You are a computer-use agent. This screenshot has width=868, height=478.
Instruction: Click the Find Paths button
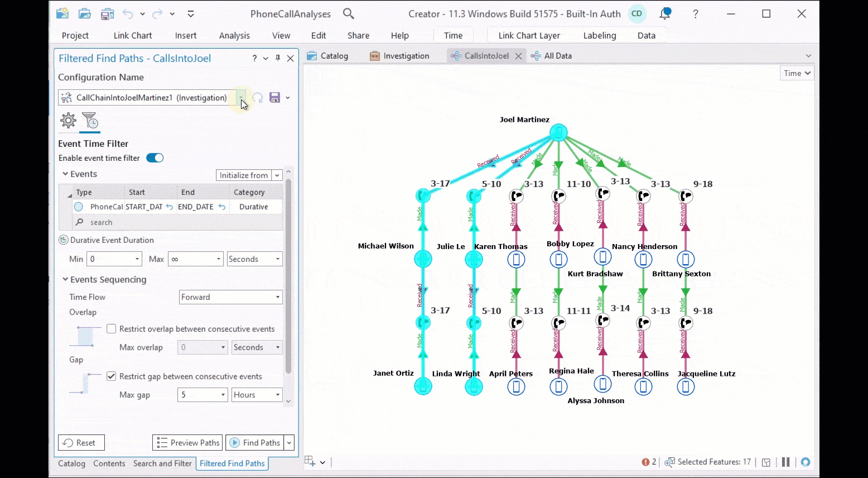point(255,443)
